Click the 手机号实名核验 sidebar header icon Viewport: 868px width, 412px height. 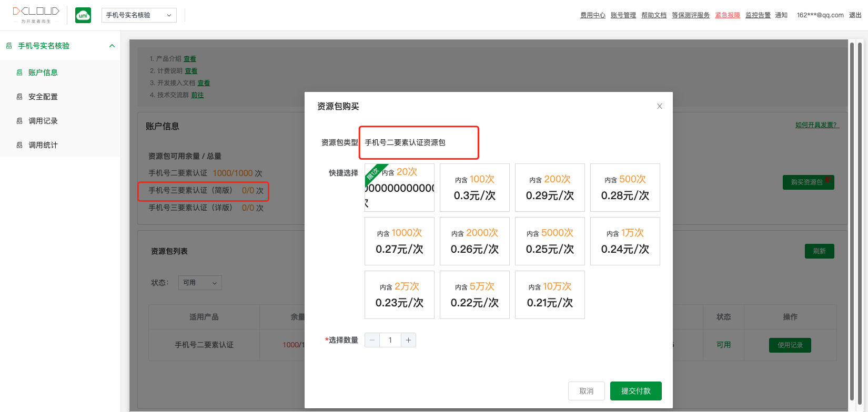(x=9, y=46)
